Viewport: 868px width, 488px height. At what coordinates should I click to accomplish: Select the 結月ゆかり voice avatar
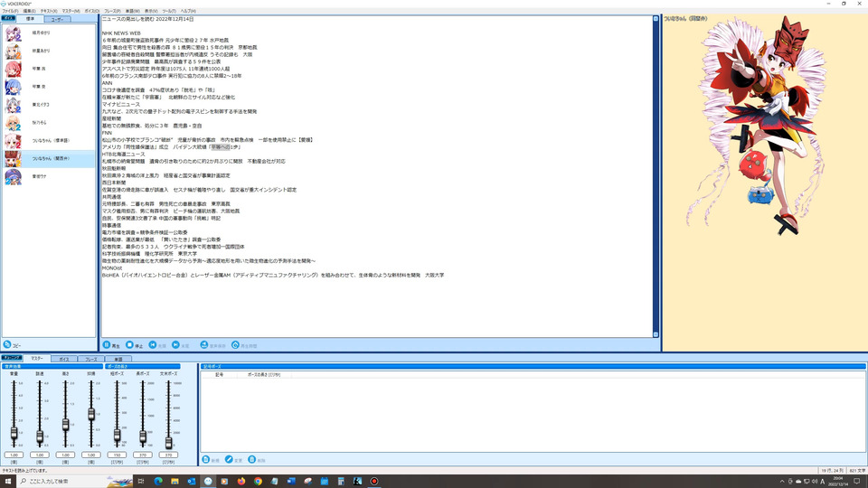click(13, 33)
